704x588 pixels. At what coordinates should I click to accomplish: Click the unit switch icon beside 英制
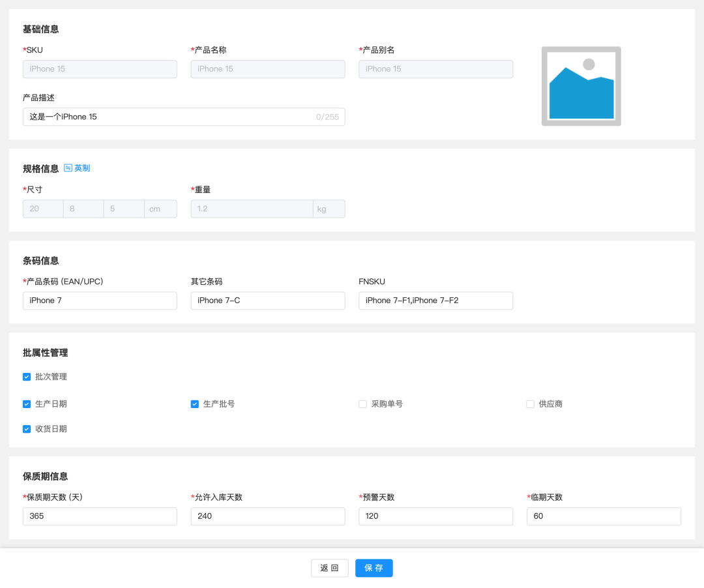[68, 168]
